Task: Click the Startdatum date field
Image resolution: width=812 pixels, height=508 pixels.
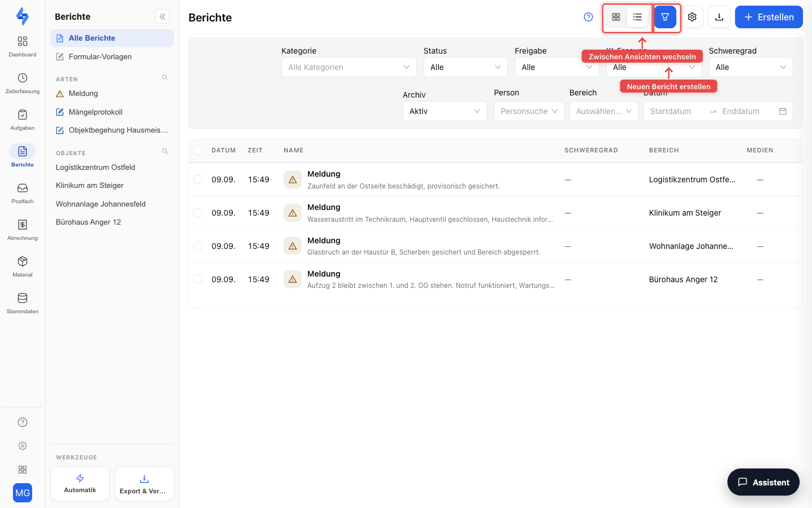Action: pos(676,111)
